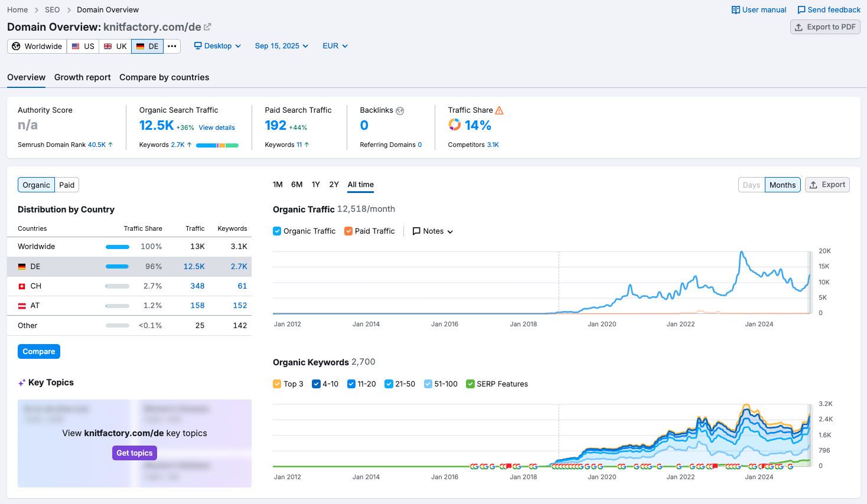Select the Worldwide database button

(x=37, y=46)
